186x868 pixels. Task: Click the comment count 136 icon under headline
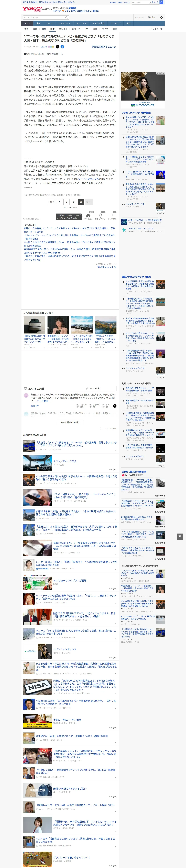(x=44, y=47)
